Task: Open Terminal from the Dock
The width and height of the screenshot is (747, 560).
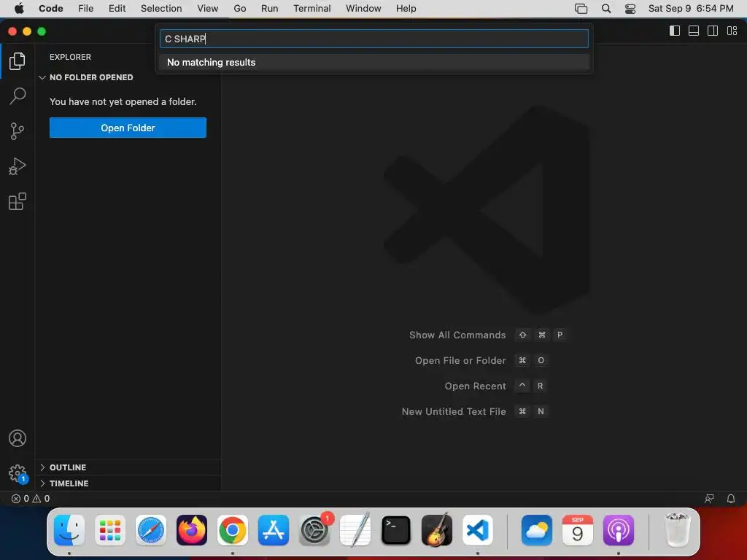Action: [x=396, y=530]
